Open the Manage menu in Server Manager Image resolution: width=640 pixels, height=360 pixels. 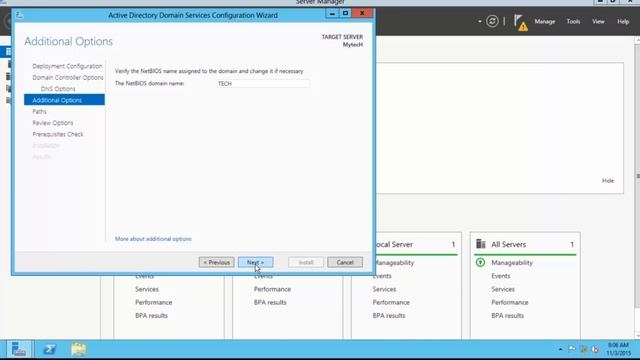pos(544,21)
